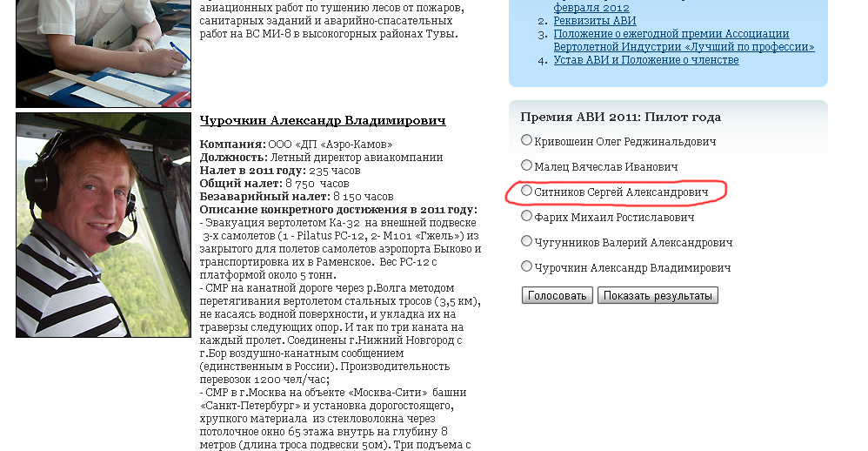Click the Показать результаты button

pos(658,295)
